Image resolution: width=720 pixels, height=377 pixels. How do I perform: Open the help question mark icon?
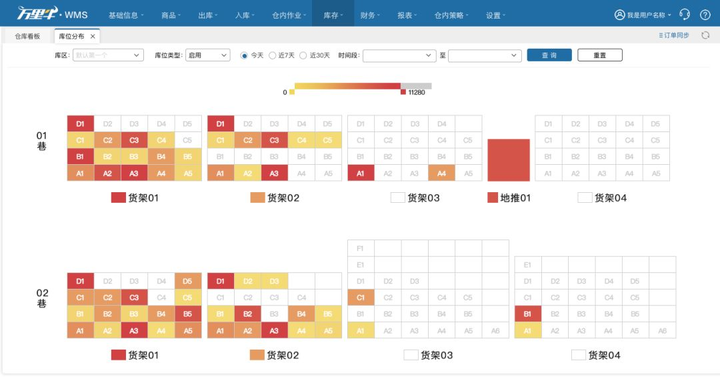click(705, 15)
